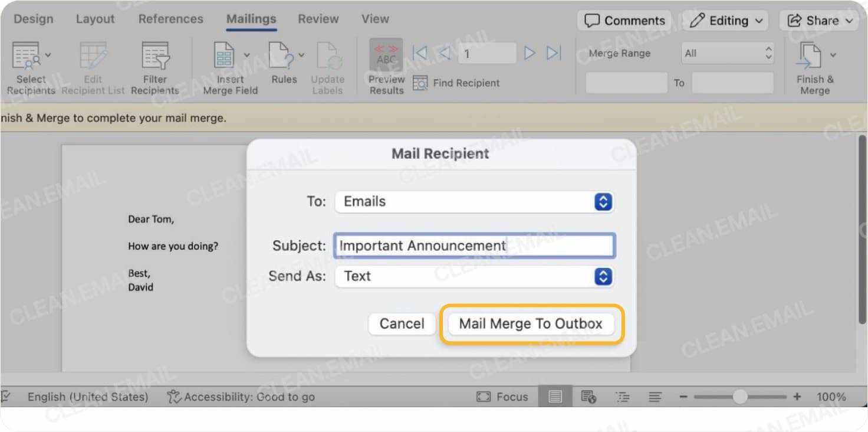The width and height of the screenshot is (868, 432).
Task: Toggle Focus mode in the status bar
Action: [502, 397]
